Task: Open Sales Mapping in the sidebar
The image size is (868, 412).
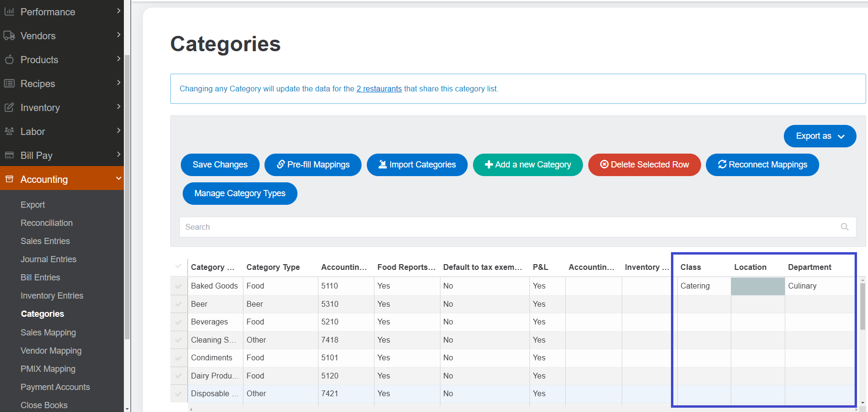Action: tap(48, 332)
